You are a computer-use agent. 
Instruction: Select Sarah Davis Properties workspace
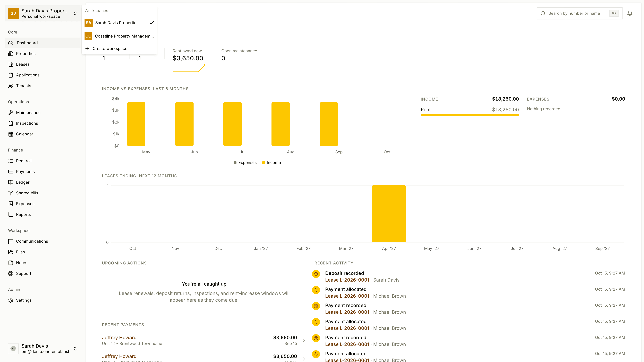(119, 23)
